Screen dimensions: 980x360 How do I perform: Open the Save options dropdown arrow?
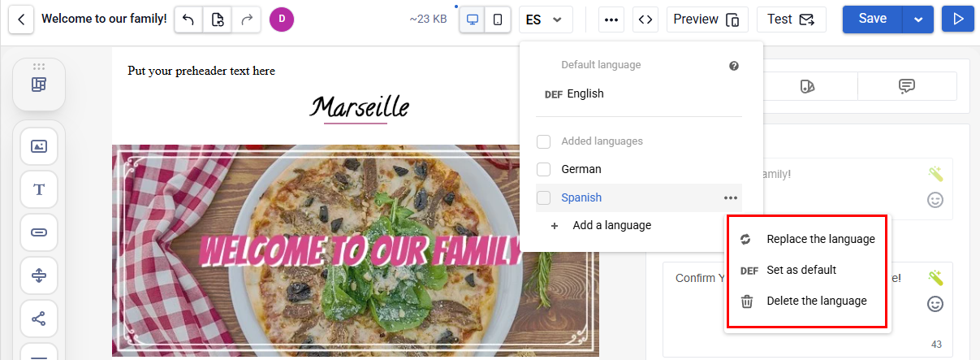[918, 20]
